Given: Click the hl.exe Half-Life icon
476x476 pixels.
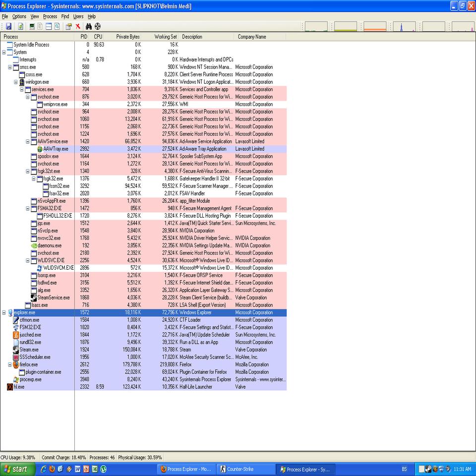Looking at the screenshot, I should click(x=10, y=387).
